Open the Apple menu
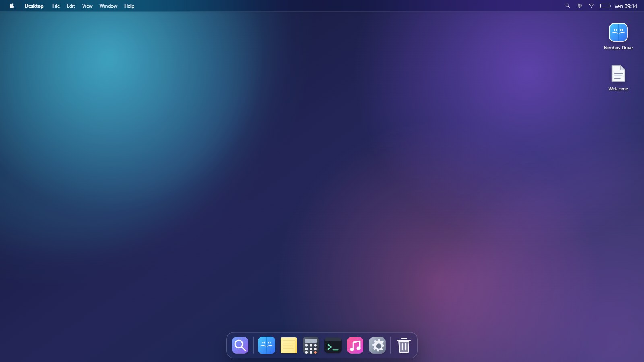 (12, 6)
